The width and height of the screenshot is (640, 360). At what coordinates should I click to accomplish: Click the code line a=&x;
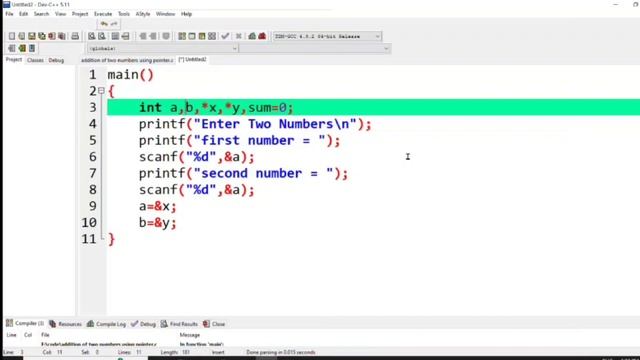[x=158, y=206]
